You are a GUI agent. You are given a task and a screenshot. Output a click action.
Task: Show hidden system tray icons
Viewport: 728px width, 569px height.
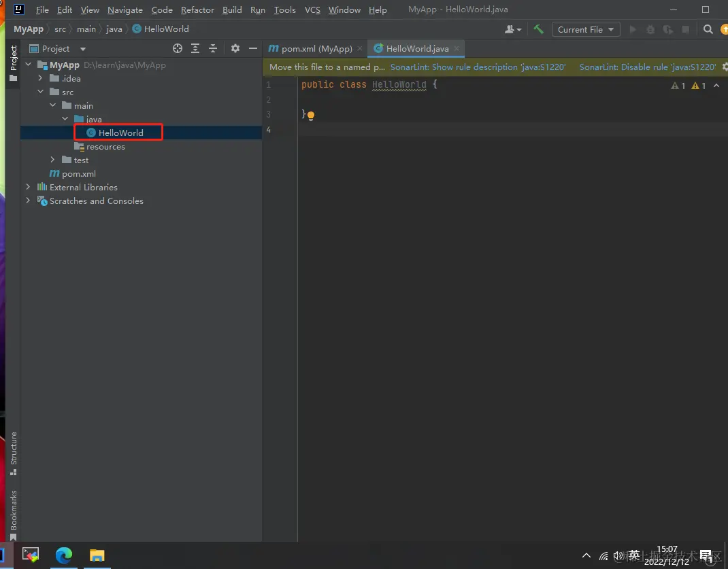click(x=586, y=555)
